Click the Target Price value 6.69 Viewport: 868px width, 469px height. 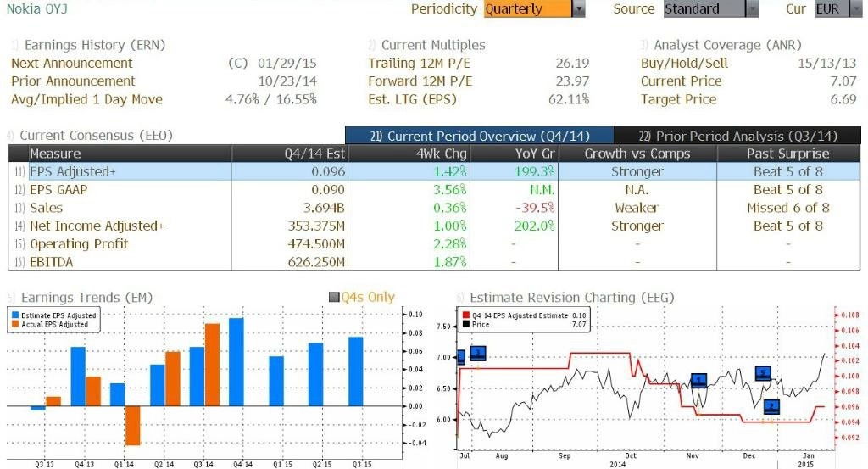[x=843, y=100]
